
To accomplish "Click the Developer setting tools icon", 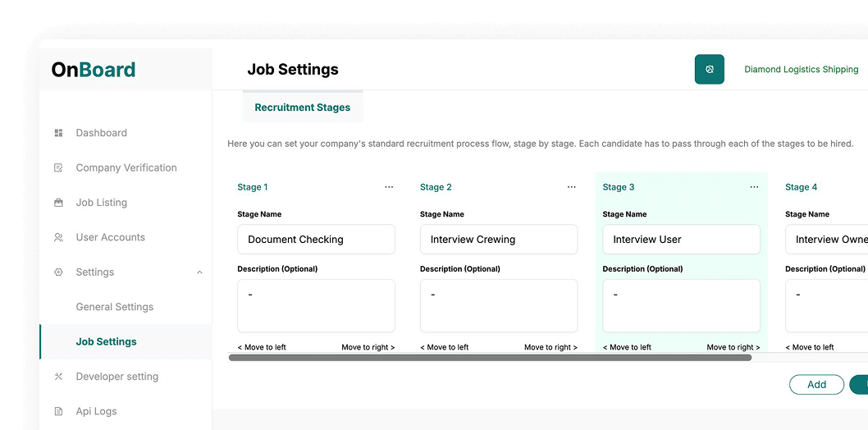I will coord(58,377).
